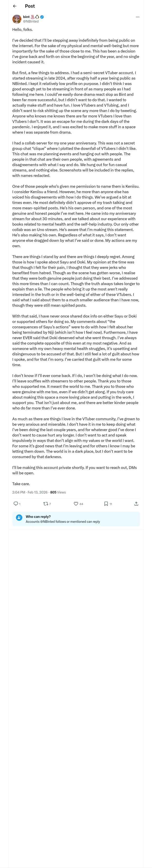Click the blue verified badge
152x868 pixels.
42,17
